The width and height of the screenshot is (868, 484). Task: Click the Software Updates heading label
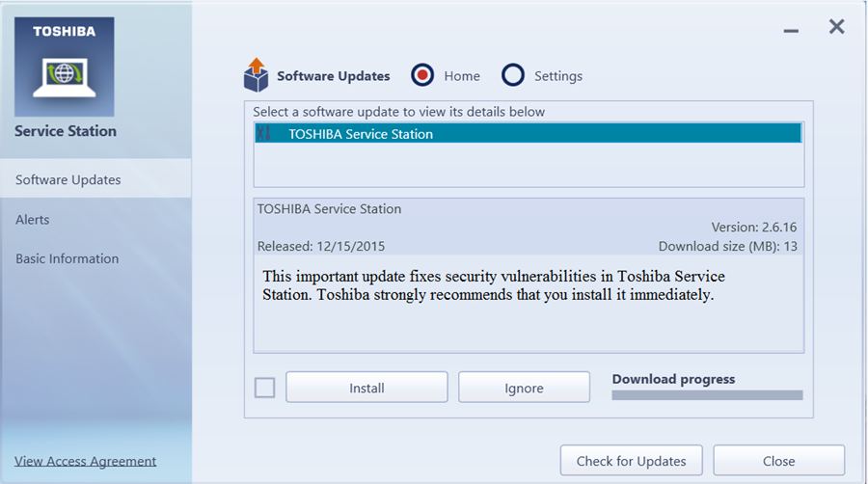[x=334, y=76]
